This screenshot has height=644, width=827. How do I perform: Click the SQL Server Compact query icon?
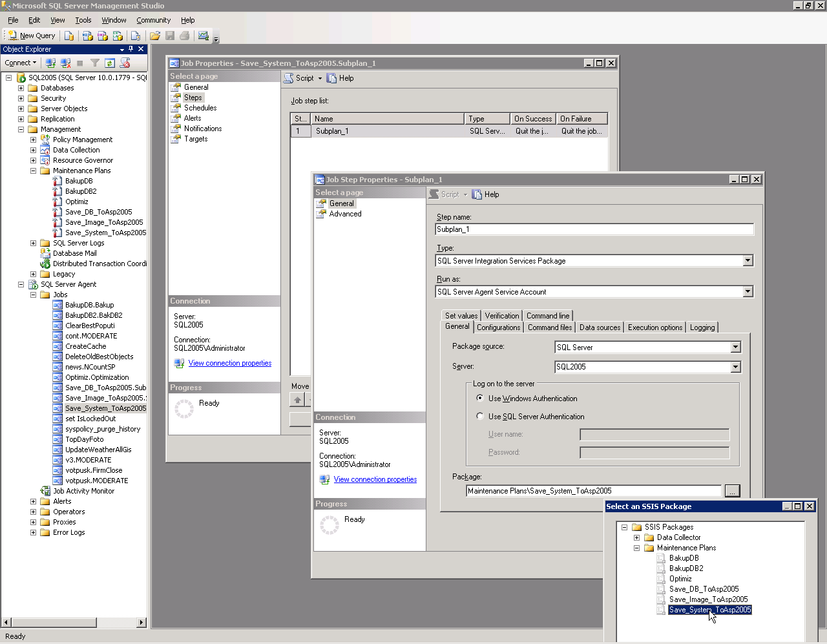click(x=136, y=36)
